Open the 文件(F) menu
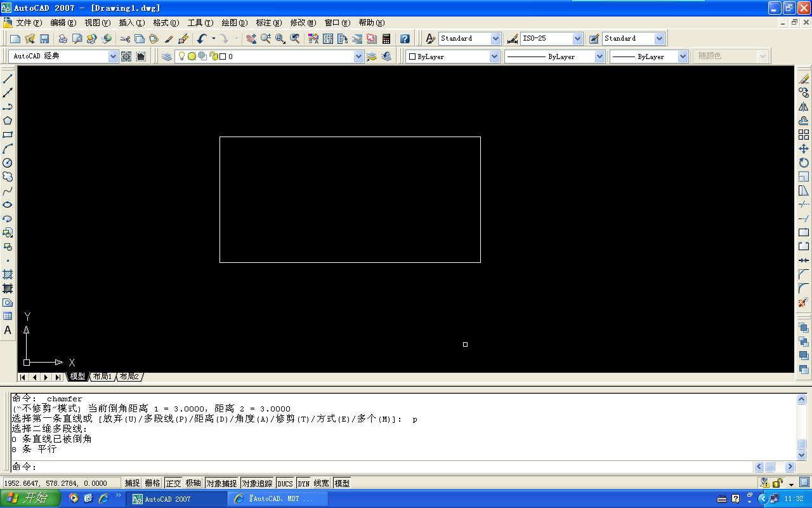The height and width of the screenshot is (508, 812). click(29, 23)
